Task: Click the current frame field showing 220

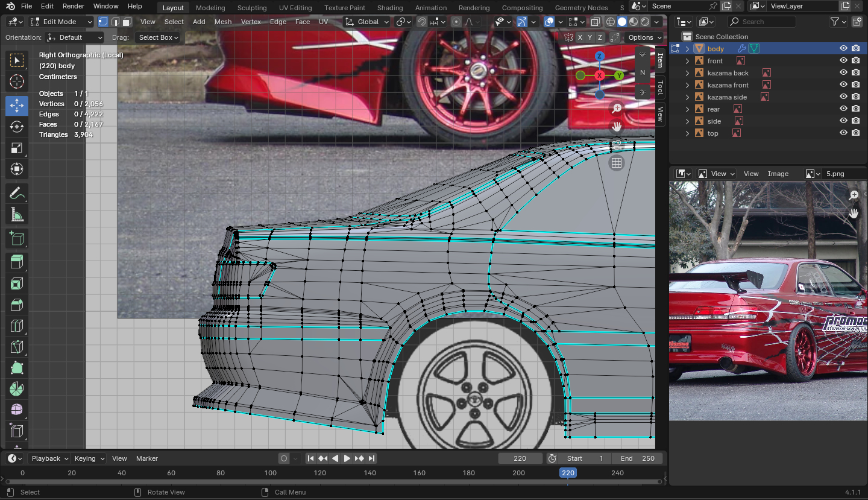Action: click(x=520, y=458)
